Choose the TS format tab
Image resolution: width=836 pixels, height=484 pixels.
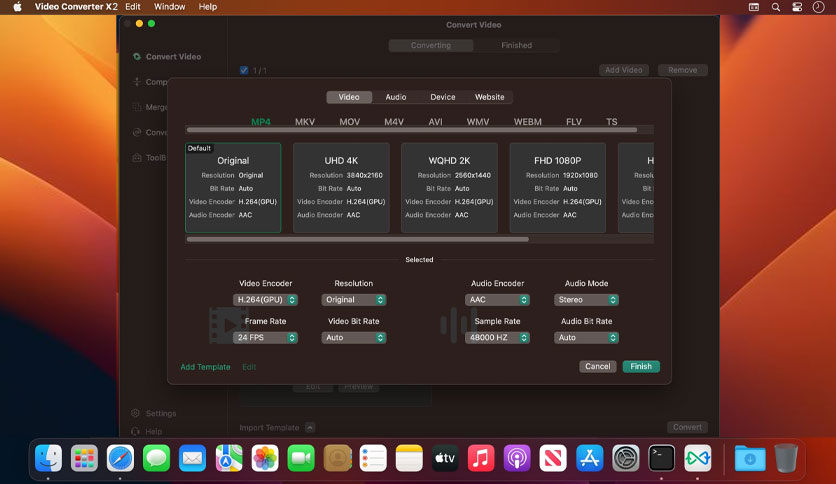(x=612, y=122)
